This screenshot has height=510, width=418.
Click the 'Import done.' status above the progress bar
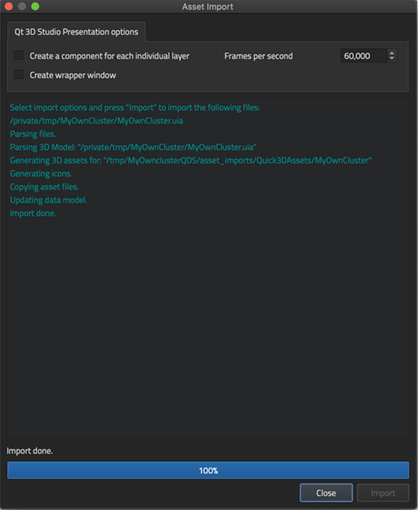30,451
